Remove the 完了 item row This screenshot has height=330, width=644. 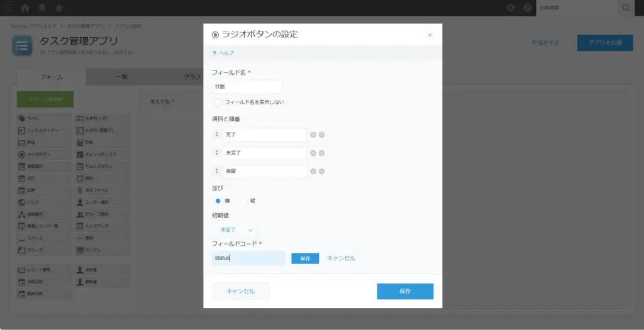coord(321,135)
